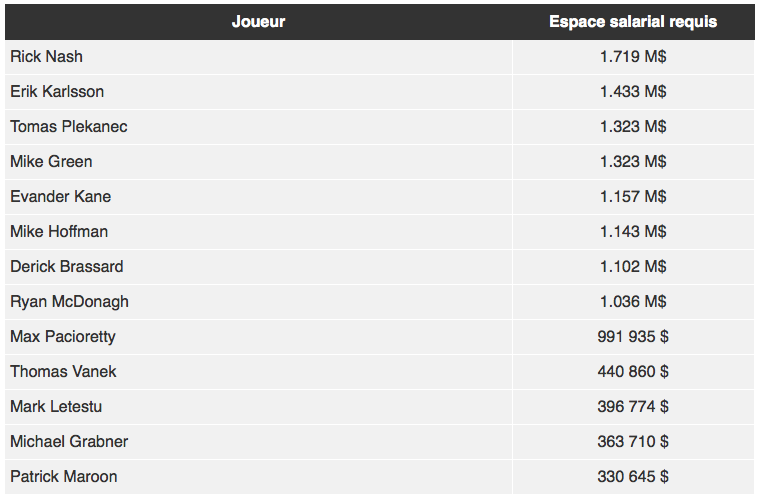Click the Joueur column header
759x500 pixels.
(258, 22)
